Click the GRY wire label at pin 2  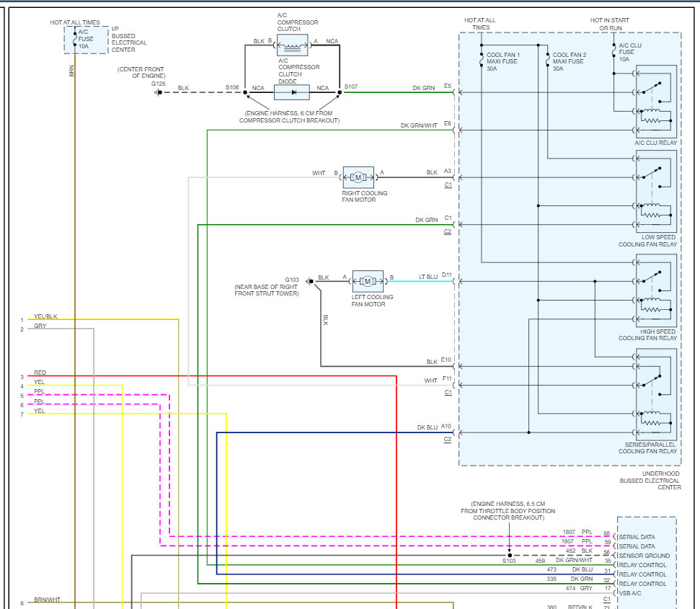(40, 326)
